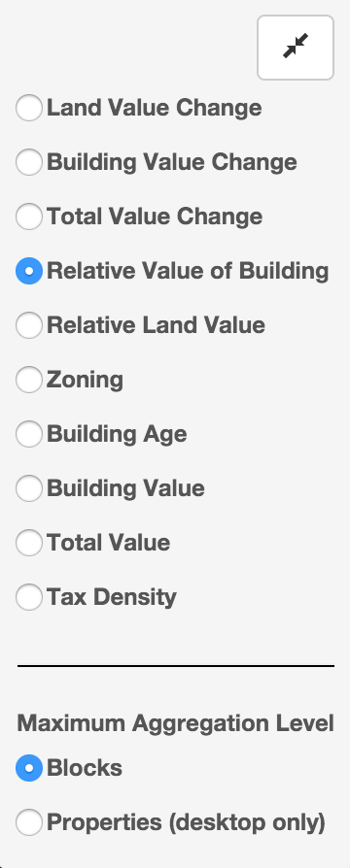Click the Blocks label text
This screenshot has width=350, height=868.
pos(85,768)
